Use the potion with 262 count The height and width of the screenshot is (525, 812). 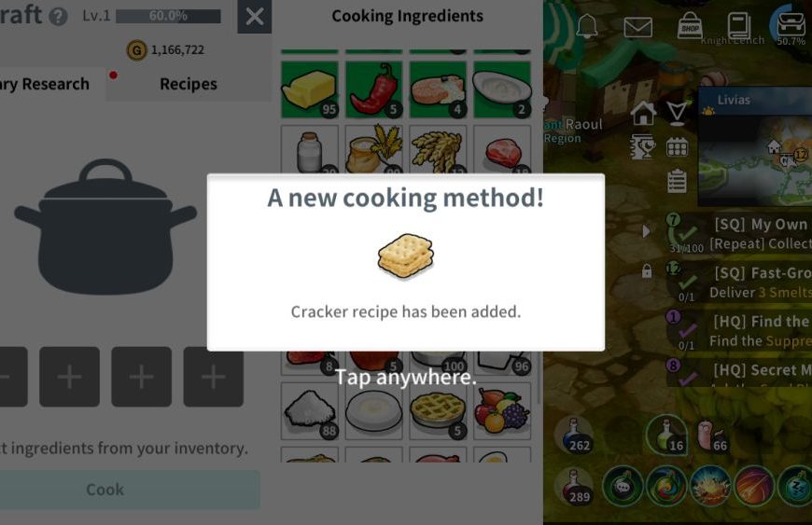[x=574, y=435]
